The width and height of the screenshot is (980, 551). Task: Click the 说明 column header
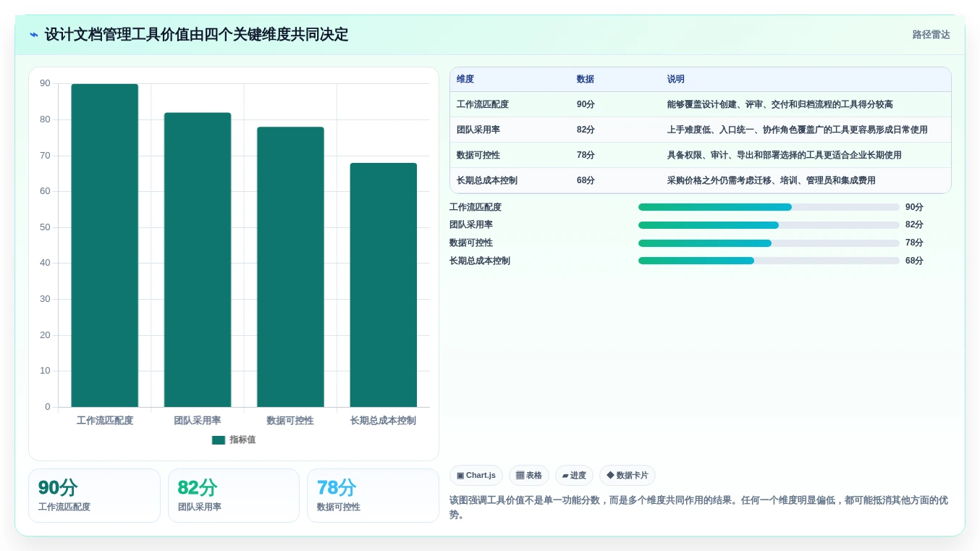click(676, 80)
